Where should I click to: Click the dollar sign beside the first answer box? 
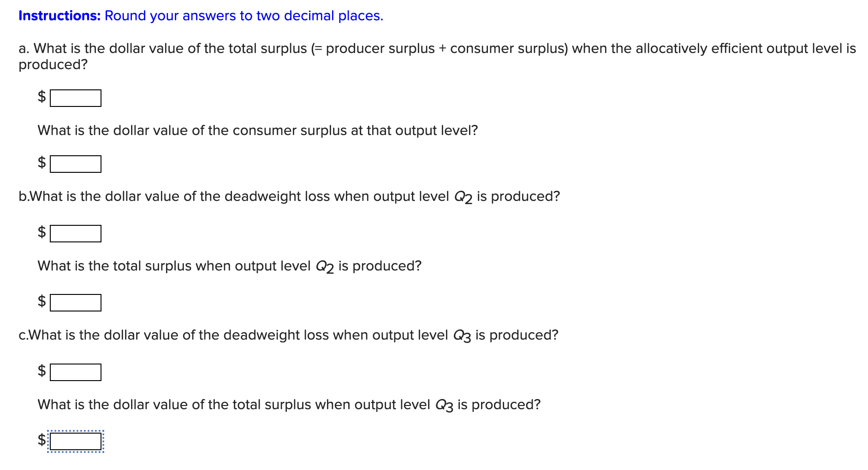(41, 97)
